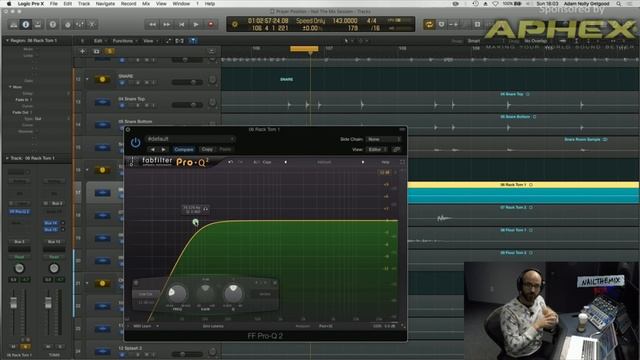Open the Apple menu
Screen dimensions: 640x360
[x=9, y=4]
